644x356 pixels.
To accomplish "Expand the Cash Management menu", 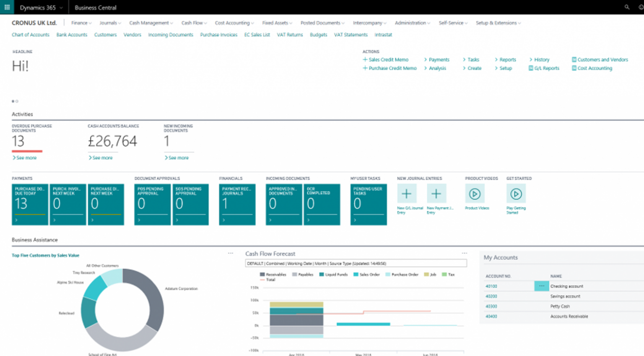I will 151,23.
